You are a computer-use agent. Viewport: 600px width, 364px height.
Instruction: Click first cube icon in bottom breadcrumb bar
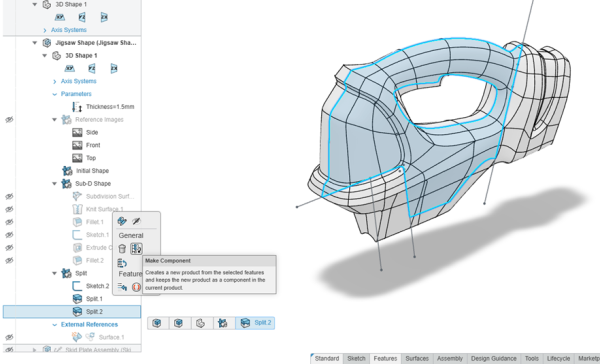click(157, 323)
